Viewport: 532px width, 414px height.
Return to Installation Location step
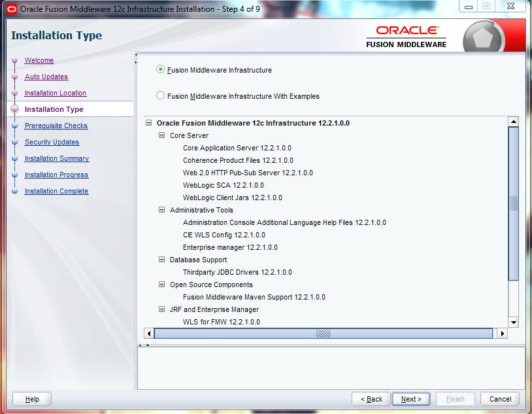(x=56, y=93)
